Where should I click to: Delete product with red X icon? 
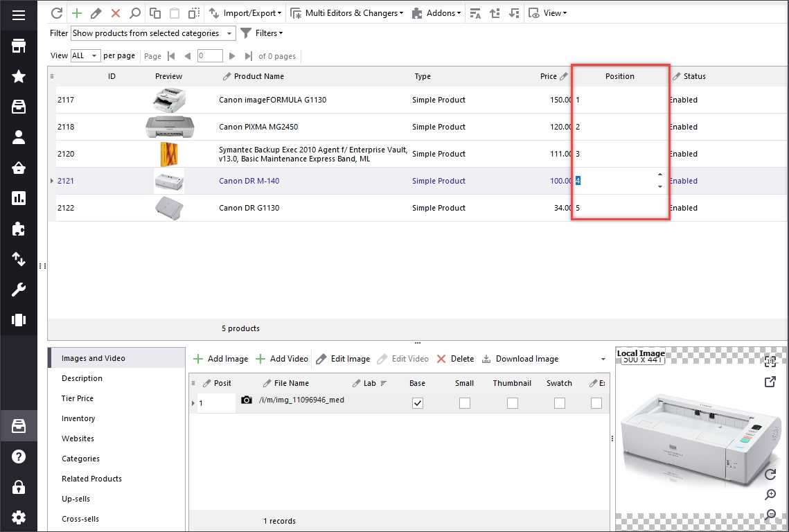[x=116, y=13]
